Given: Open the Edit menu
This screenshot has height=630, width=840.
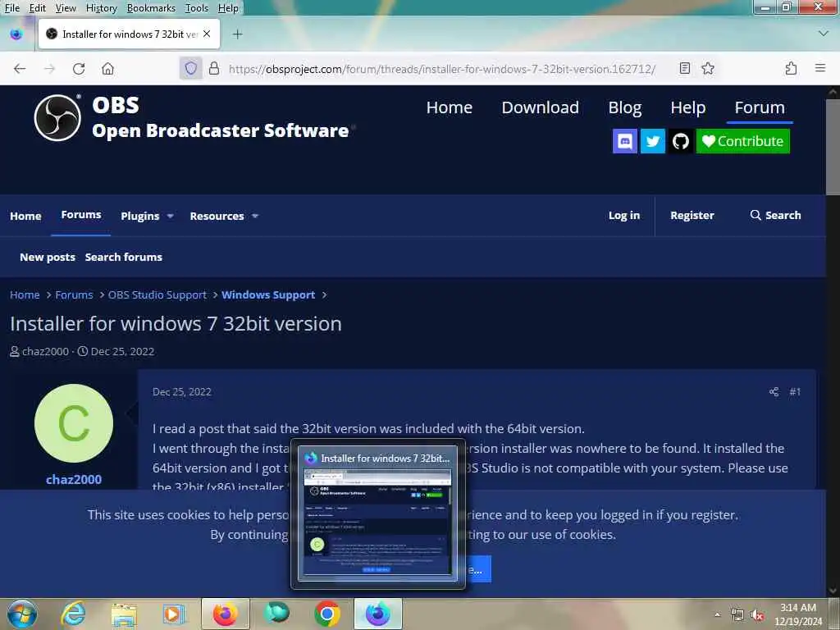Looking at the screenshot, I should [x=37, y=8].
